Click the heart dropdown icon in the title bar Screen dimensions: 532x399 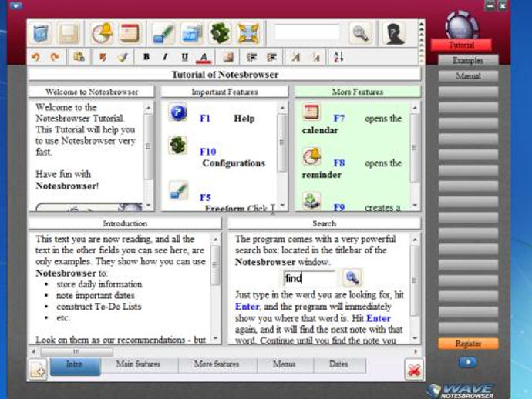click(x=15, y=5)
